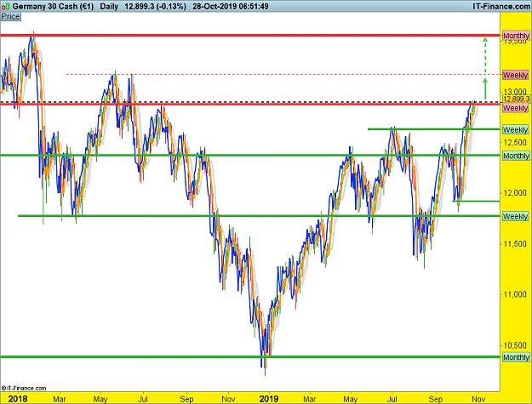Click the 2019 year label on time axis
532x404 pixels.
click(x=269, y=399)
